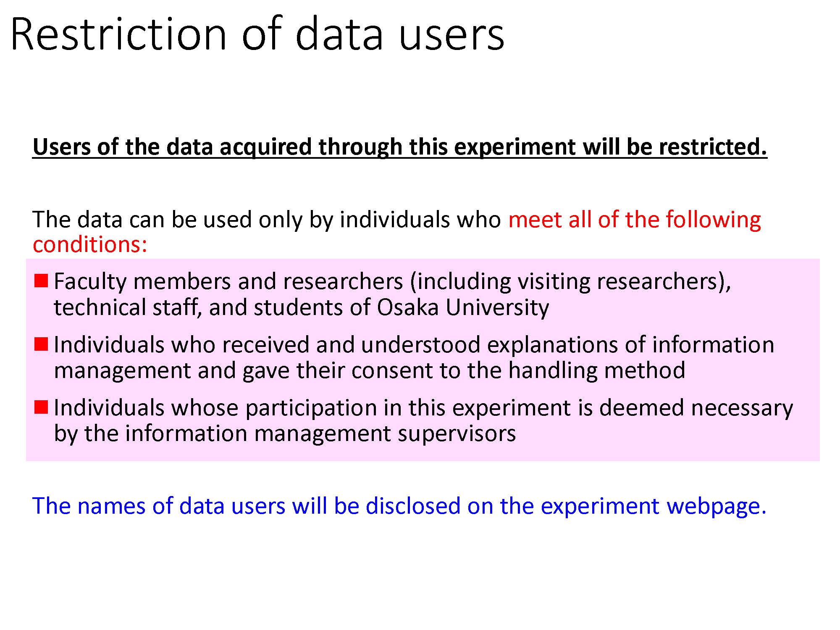The width and height of the screenshot is (840, 630).
Task: Click the words "Osaka University"
Action: pyautogui.click(x=462, y=307)
